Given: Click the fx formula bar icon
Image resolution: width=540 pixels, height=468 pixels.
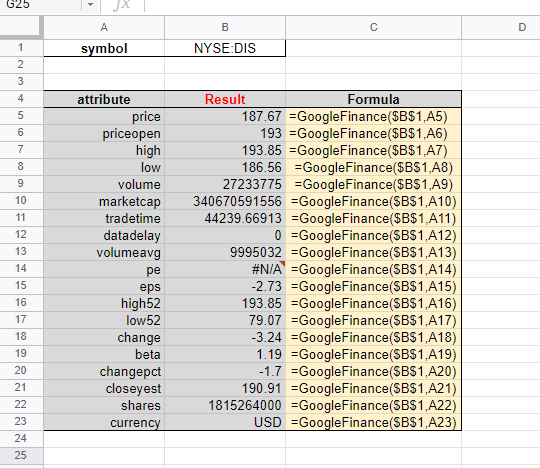Looking at the screenshot, I should click(122, 5).
